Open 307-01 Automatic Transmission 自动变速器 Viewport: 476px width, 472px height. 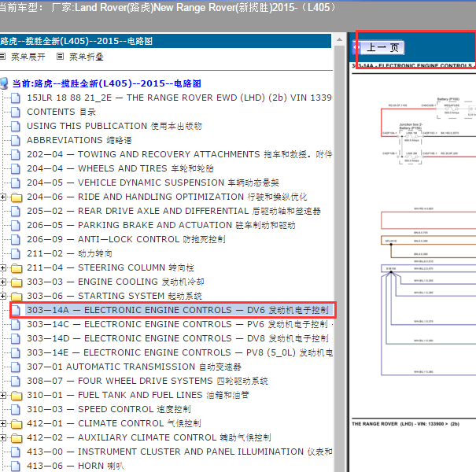(x=135, y=367)
